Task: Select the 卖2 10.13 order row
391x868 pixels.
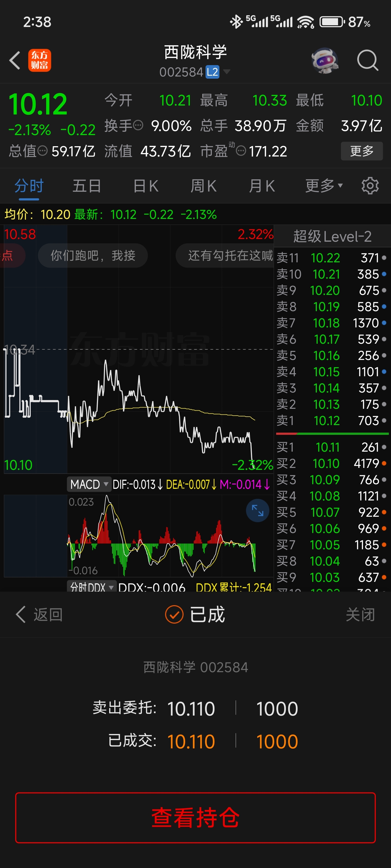Action: click(332, 404)
